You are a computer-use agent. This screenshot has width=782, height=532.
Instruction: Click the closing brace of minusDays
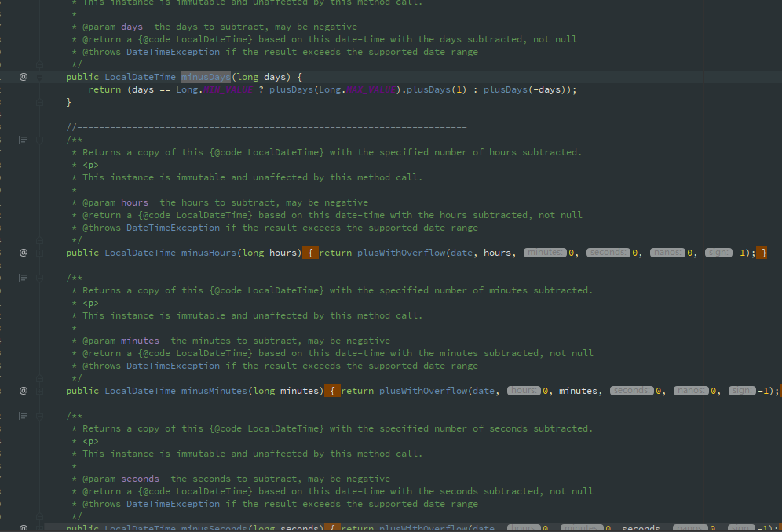pos(69,102)
